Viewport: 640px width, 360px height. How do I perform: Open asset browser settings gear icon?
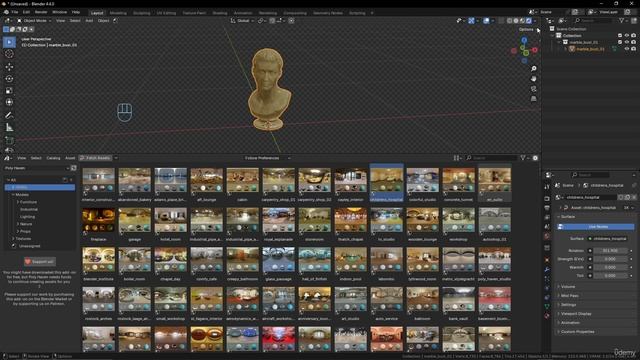coord(535,158)
